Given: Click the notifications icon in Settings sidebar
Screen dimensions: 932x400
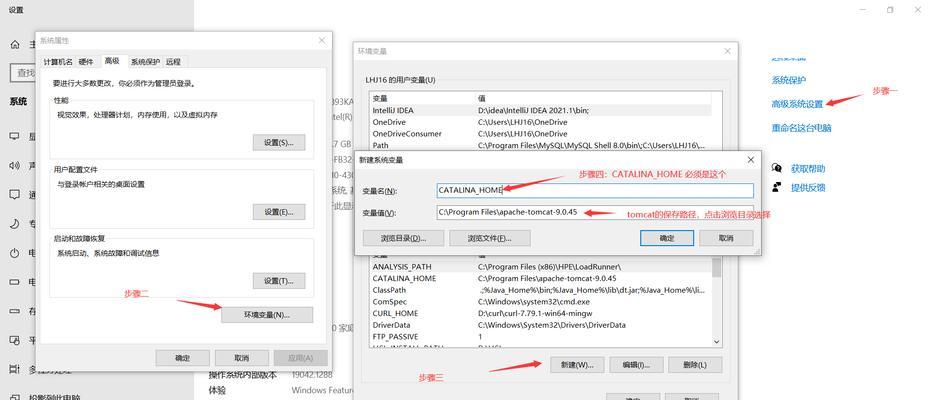Looking at the screenshot, I should click(15, 194).
